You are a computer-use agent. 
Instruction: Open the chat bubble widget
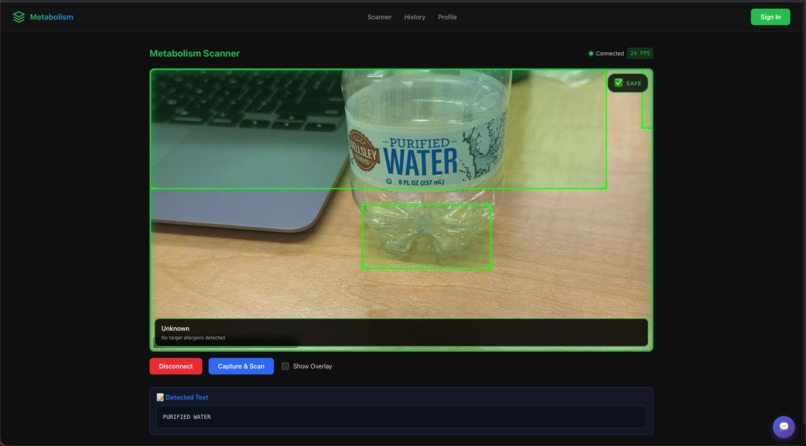783,426
